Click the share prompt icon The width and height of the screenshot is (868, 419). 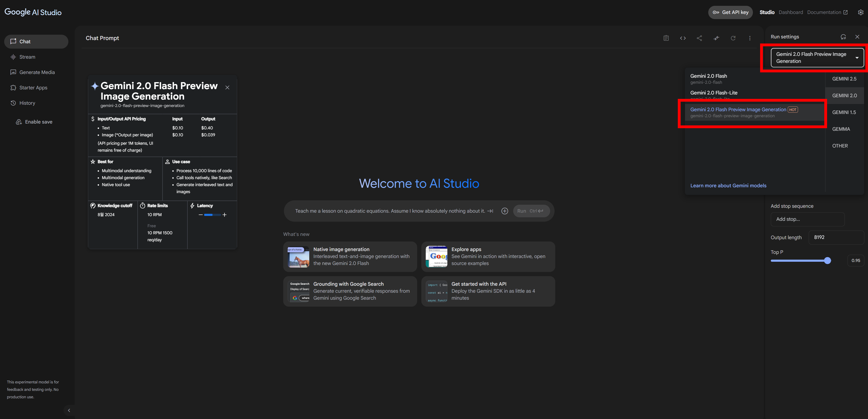[699, 38]
